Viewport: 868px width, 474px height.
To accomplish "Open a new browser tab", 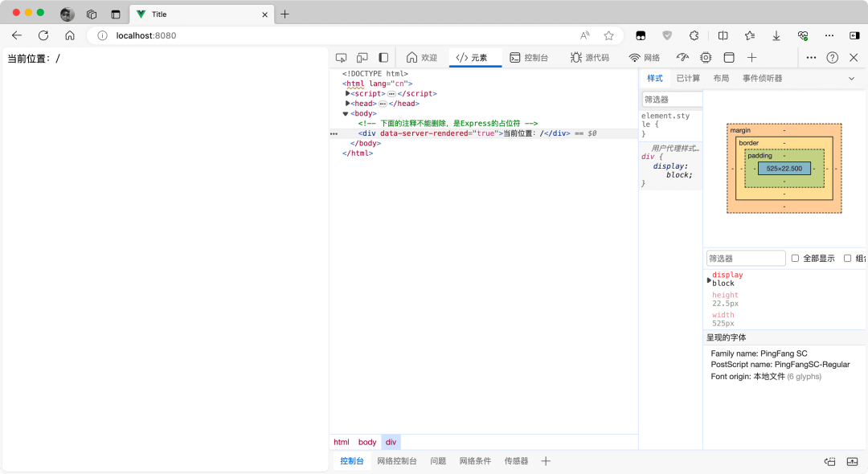I will click(x=285, y=14).
